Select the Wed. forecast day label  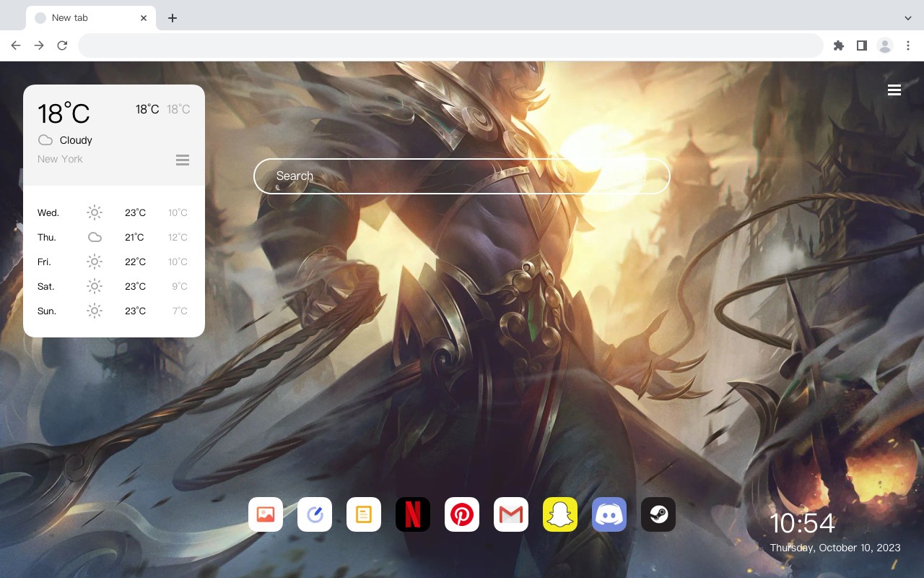point(48,212)
